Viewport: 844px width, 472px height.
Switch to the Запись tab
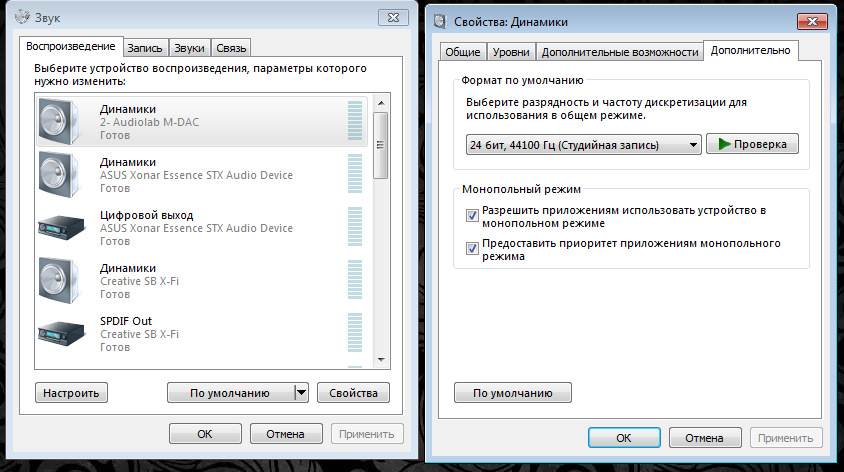pos(146,47)
